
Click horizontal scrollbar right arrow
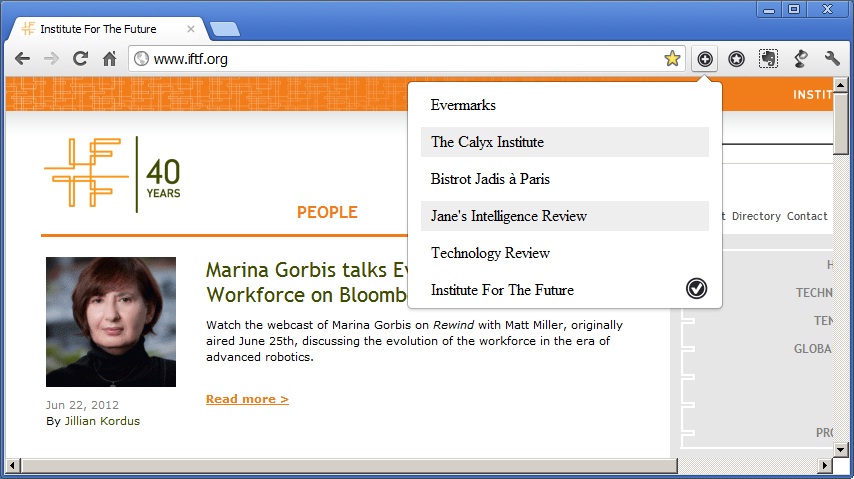click(x=826, y=465)
